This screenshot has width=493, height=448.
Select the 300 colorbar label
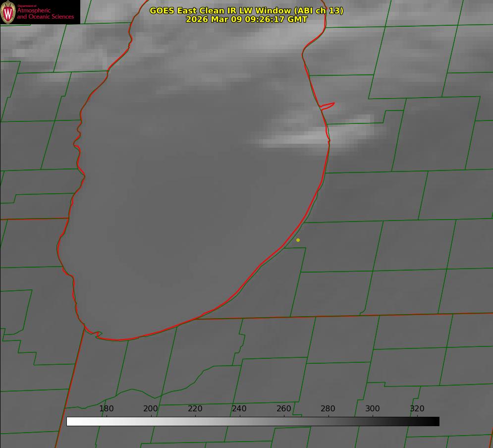373,409
